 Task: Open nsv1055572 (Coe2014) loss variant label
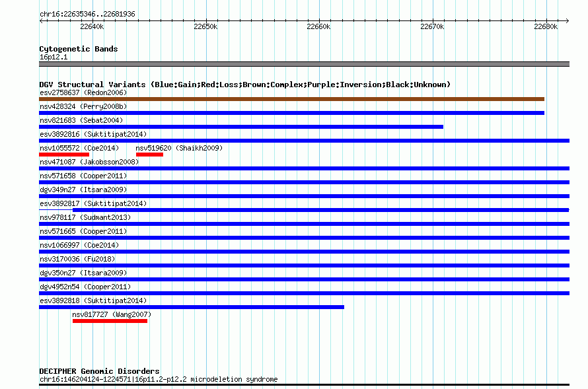79,148
